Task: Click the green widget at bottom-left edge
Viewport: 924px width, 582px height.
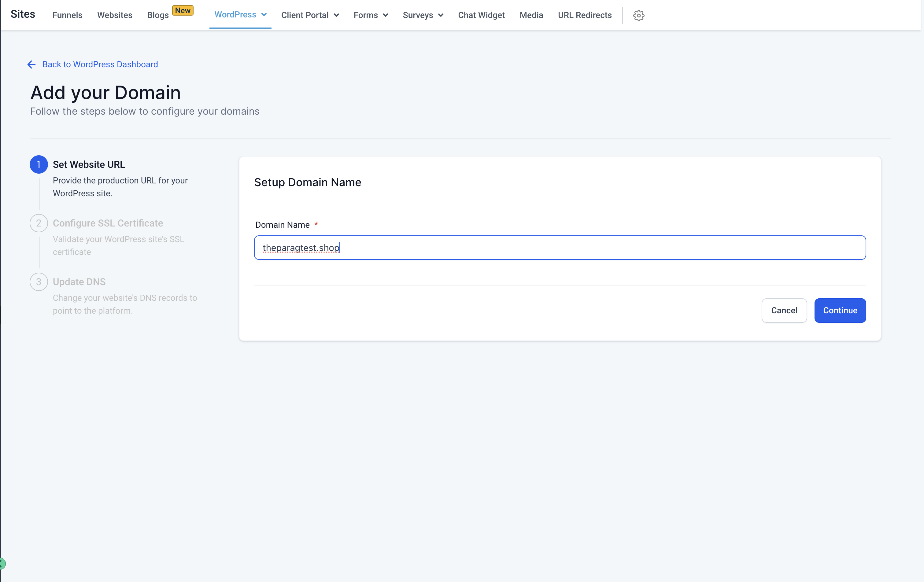Action: (x=2, y=563)
